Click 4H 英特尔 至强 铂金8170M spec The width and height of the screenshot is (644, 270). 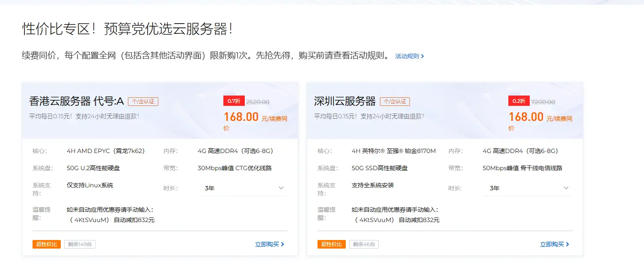click(x=394, y=151)
